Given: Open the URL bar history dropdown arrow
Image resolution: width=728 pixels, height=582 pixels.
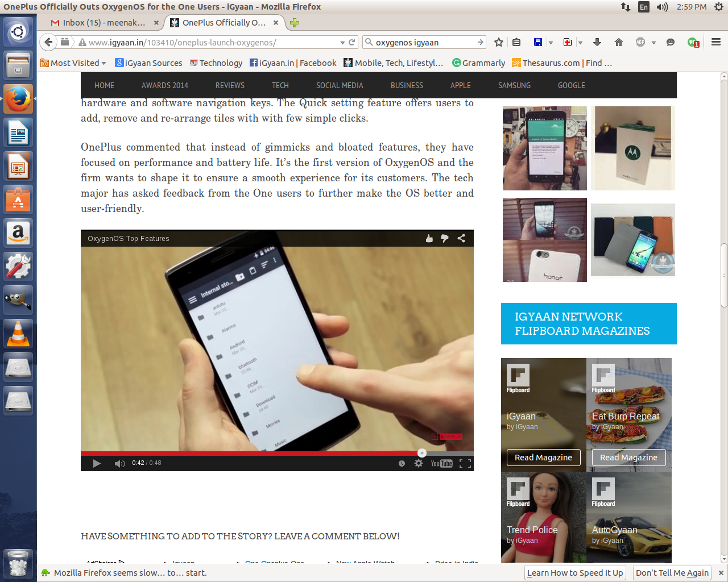Looking at the screenshot, I should (x=342, y=43).
